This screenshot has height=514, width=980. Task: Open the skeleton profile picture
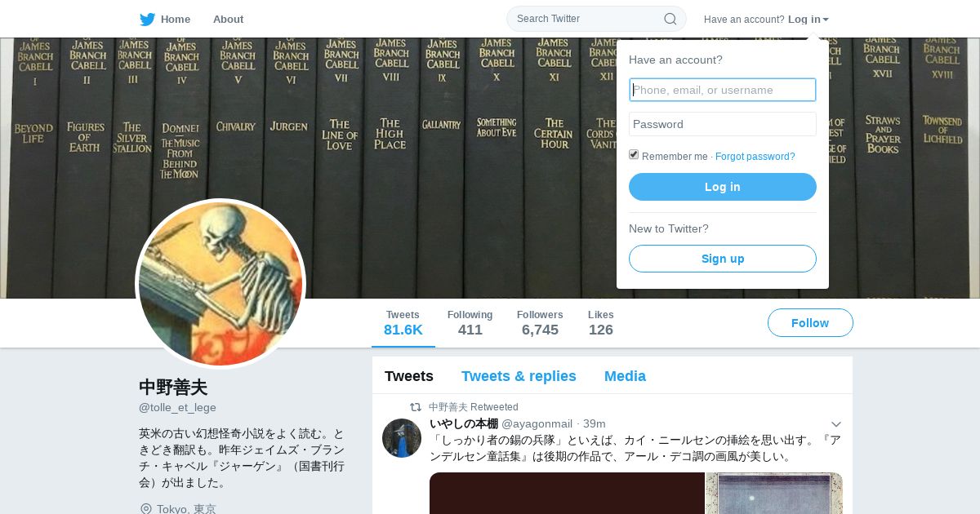pos(220,284)
